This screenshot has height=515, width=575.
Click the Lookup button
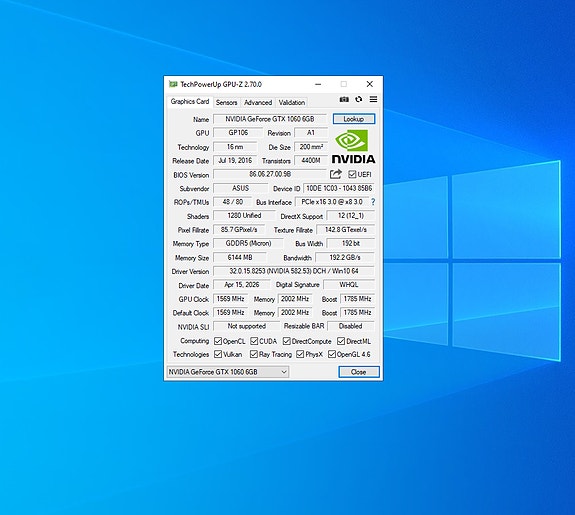tap(354, 119)
